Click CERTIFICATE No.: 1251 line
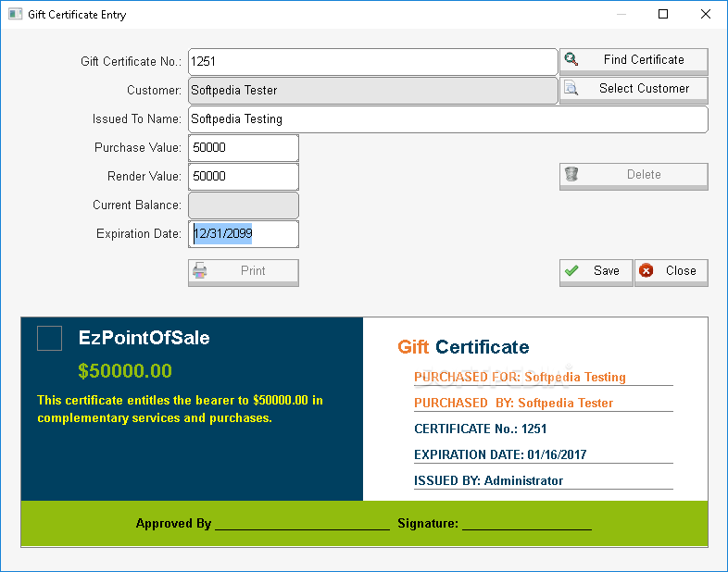Viewport: 728px width, 572px height. (x=480, y=429)
